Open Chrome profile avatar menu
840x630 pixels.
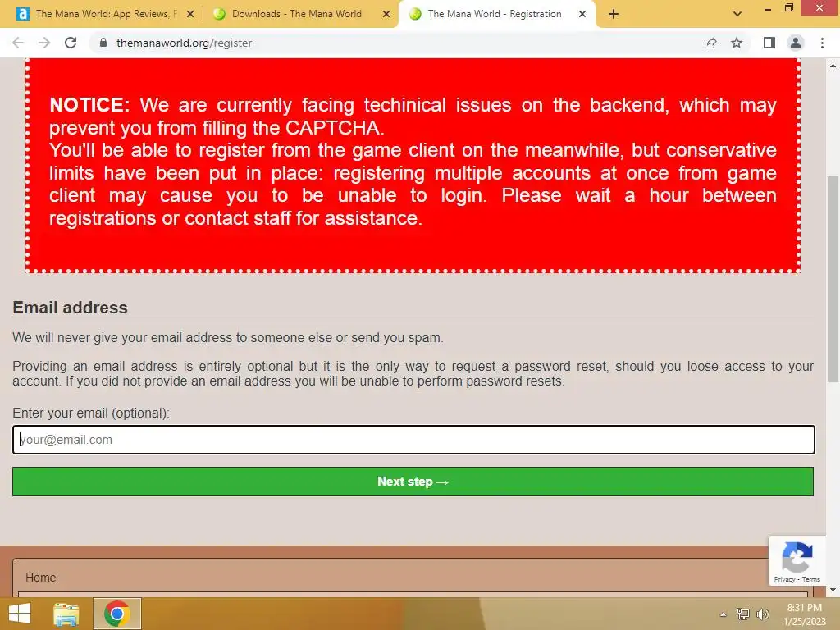point(796,43)
